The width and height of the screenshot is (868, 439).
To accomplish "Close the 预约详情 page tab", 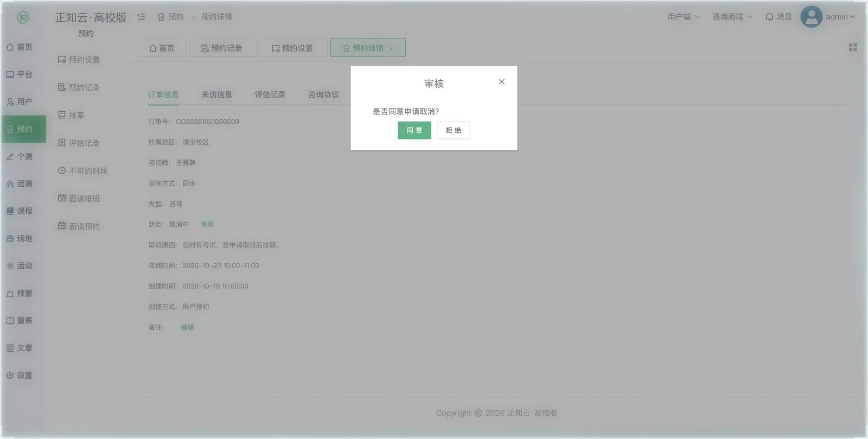I will [x=391, y=48].
